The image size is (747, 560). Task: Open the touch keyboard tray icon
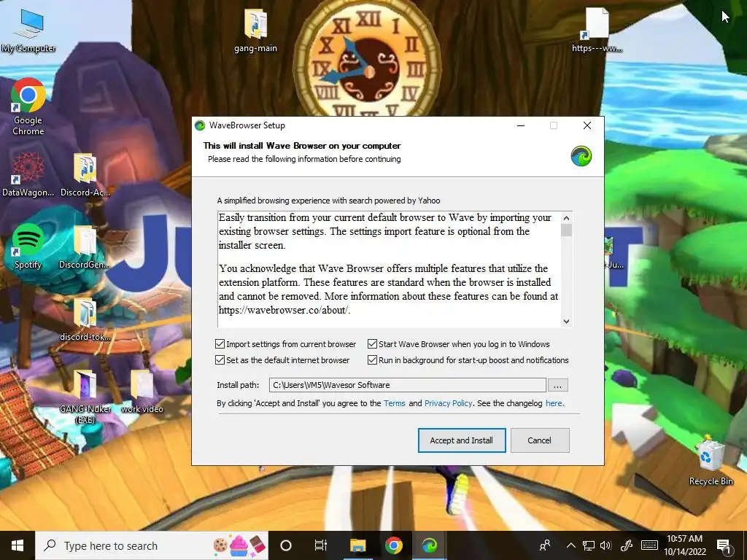coord(649,545)
